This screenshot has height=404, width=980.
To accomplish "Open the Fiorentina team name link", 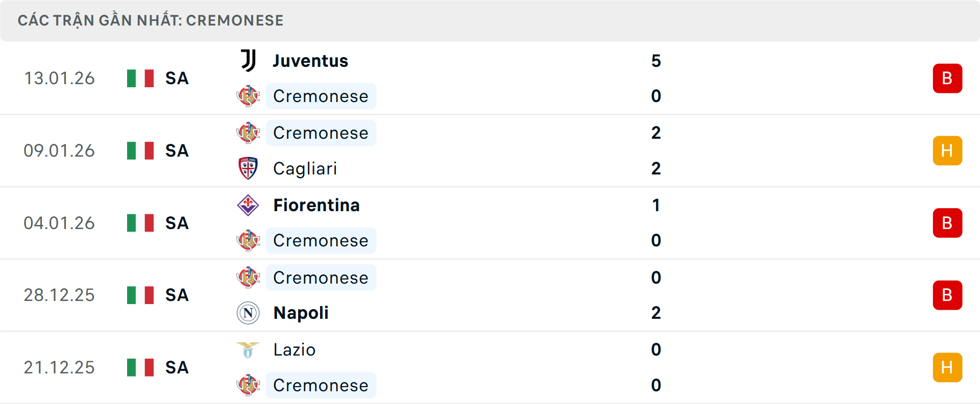I will (316, 205).
